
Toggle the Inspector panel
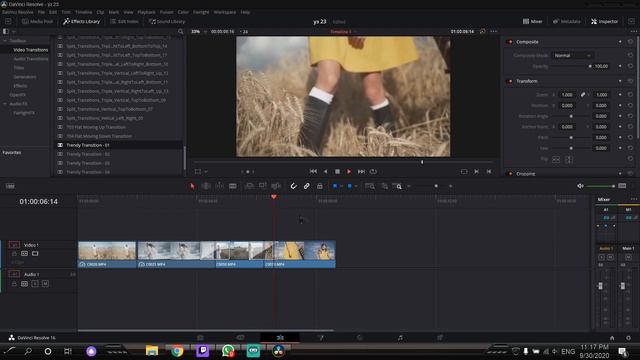tap(604, 21)
